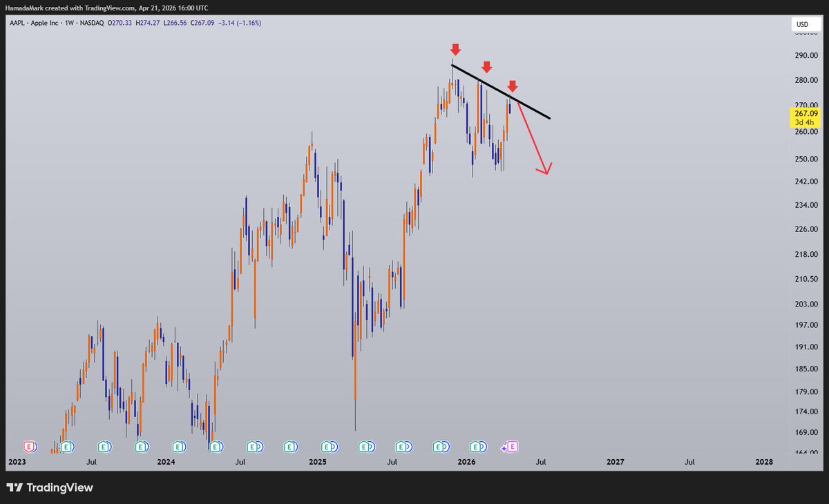Click the 210.50 price axis label
Screen dimensions: 829x504
click(x=806, y=279)
